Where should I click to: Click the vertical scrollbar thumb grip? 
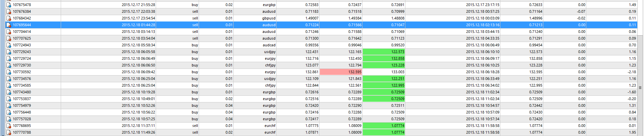pyautogui.click(x=640, y=87)
